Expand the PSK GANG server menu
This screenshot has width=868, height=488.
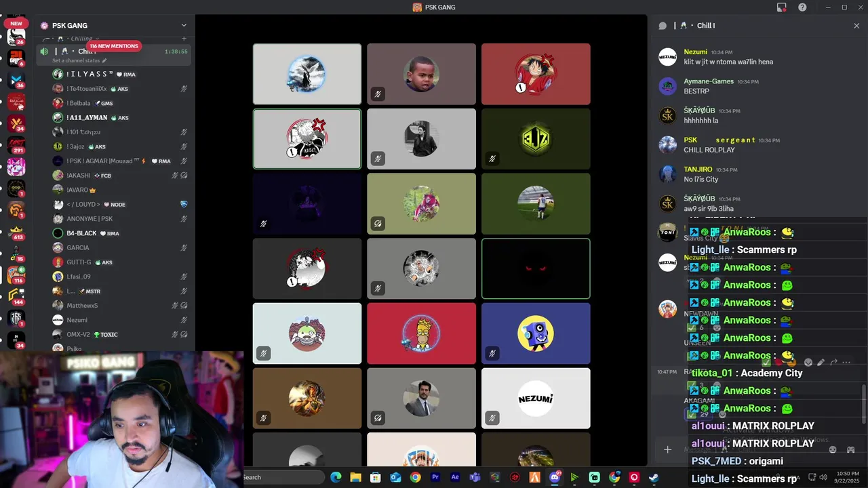(183, 26)
